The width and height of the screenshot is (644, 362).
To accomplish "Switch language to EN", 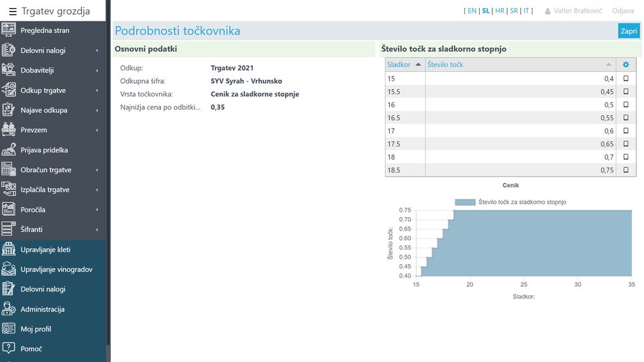I will [x=472, y=11].
